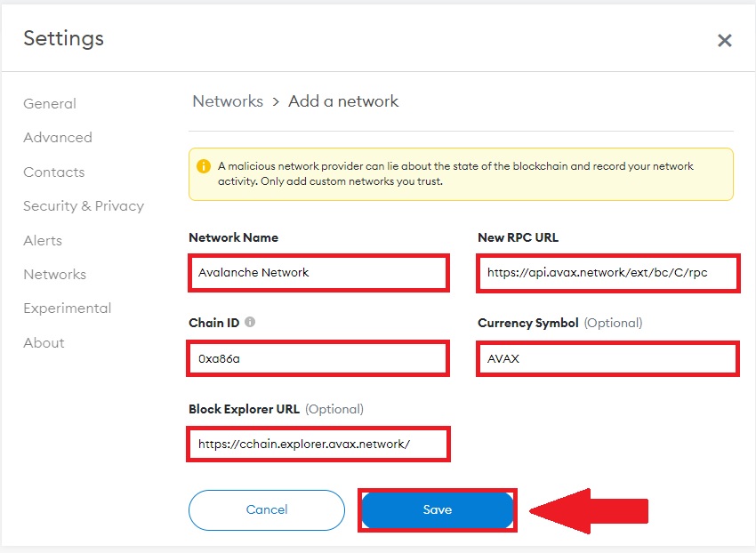Click the New RPC URL field
Screen dimensions: 756x553
[x=608, y=273]
